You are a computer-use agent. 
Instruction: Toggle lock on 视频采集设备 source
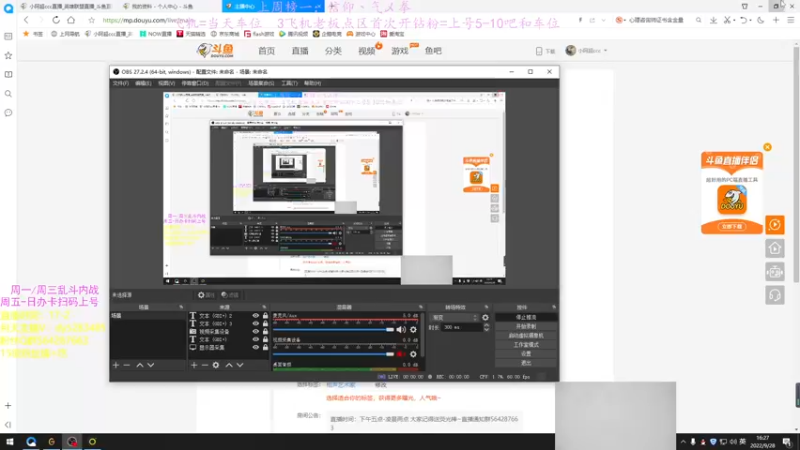click(265, 332)
